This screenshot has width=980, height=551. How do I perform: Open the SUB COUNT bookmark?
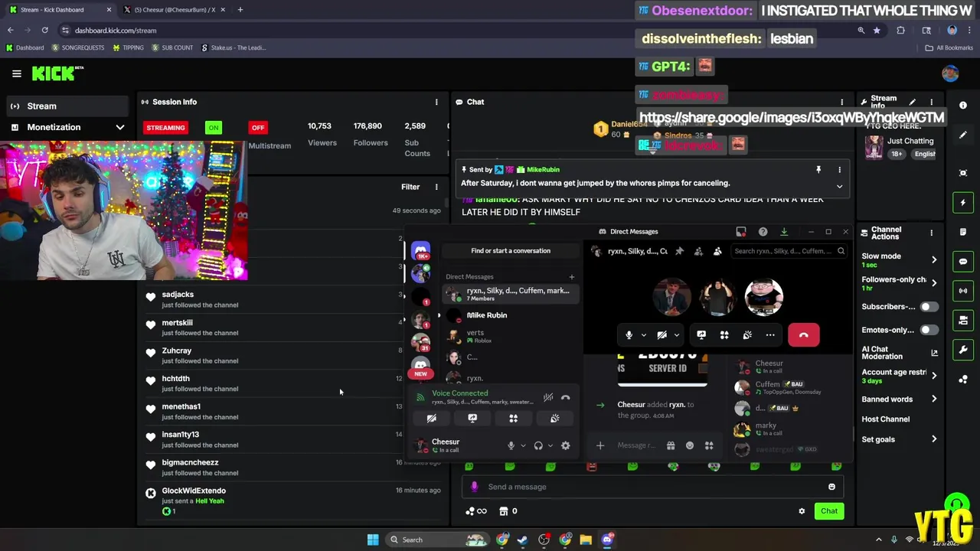click(172, 47)
